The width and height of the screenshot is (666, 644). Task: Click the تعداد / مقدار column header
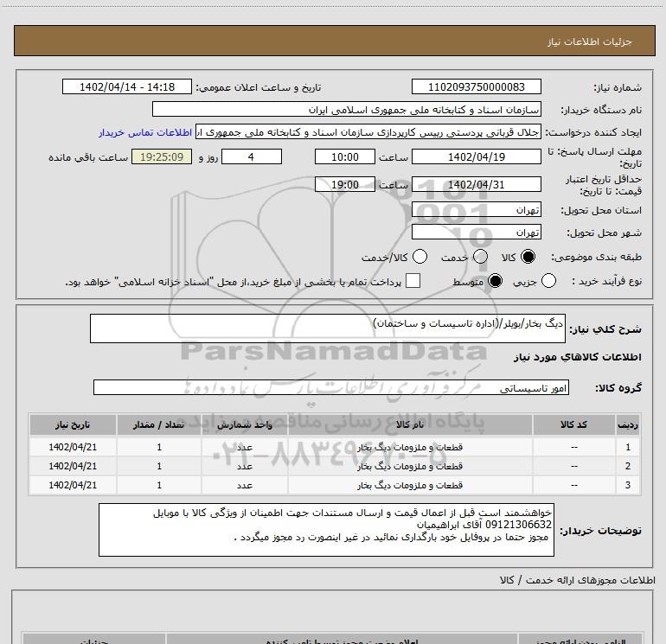[x=159, y=424]
